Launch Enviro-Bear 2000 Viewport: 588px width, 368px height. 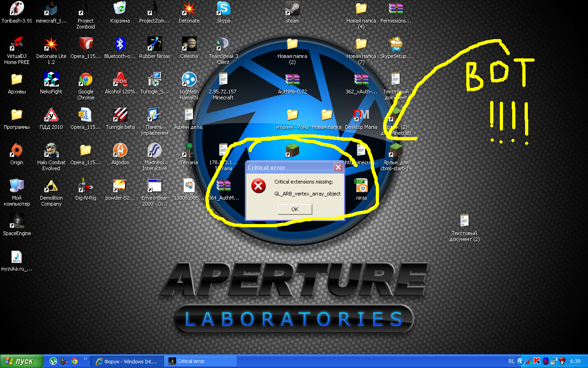(154, 192)
